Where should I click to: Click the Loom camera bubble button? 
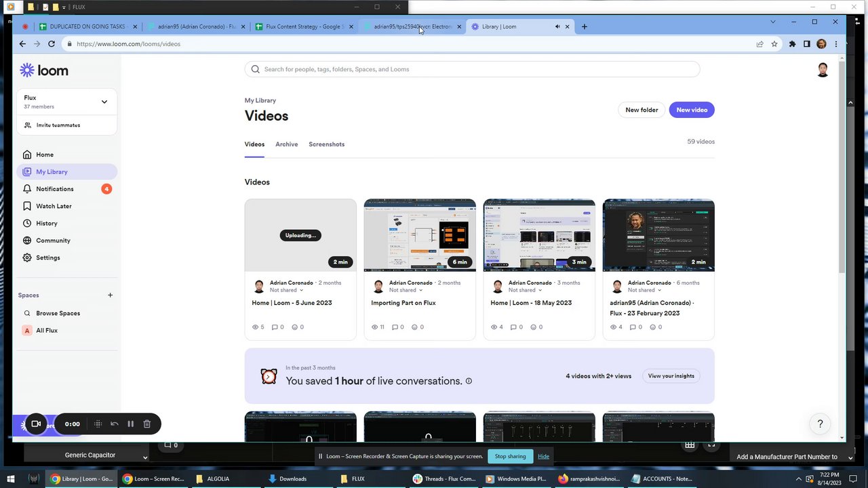pos(36,424)
